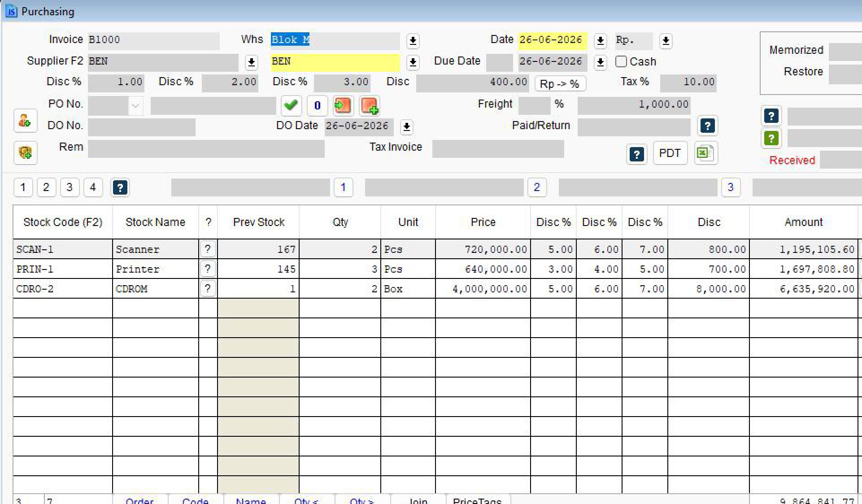
Task: Click the ? button in the Scanner row
Action: 208,249
